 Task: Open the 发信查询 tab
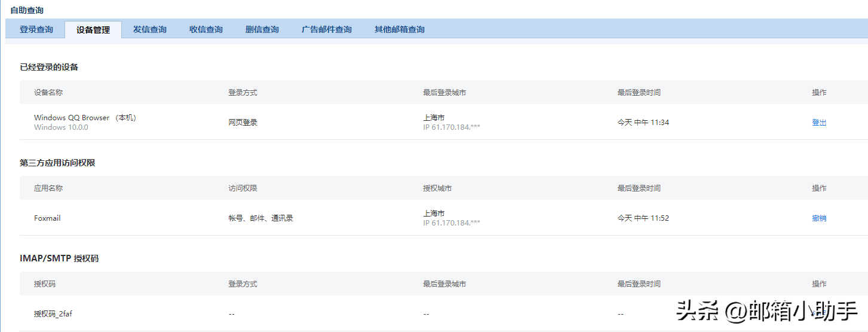coord(150,29)
